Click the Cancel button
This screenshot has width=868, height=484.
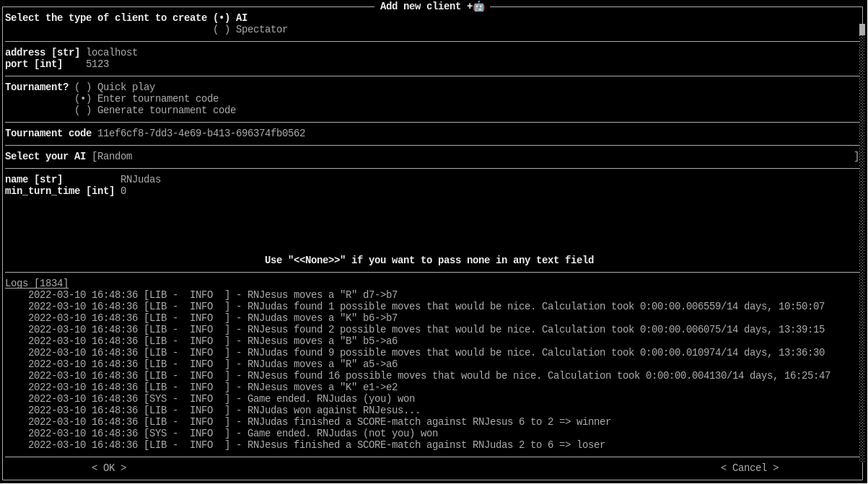tap(750, 468)
